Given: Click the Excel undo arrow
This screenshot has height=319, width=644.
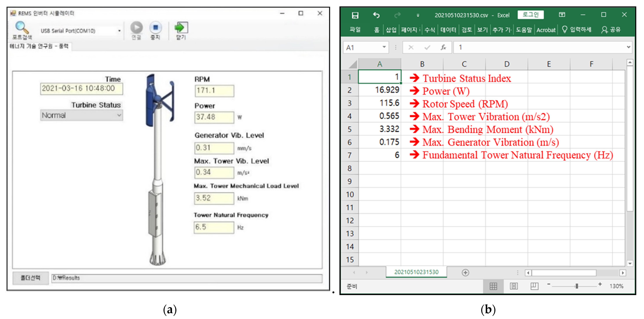Looking at the screenshot, I should coord(376,15).
